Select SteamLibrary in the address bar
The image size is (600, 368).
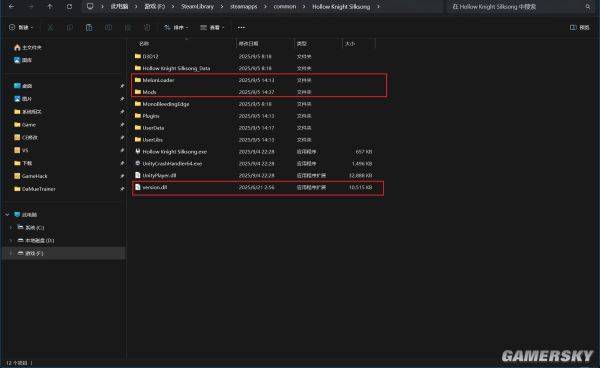tap(197, 7)
